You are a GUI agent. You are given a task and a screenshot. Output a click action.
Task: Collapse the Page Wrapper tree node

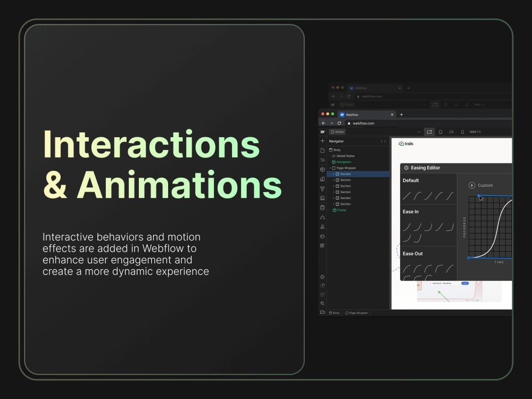pyautogui.click(x=330, y=168)
